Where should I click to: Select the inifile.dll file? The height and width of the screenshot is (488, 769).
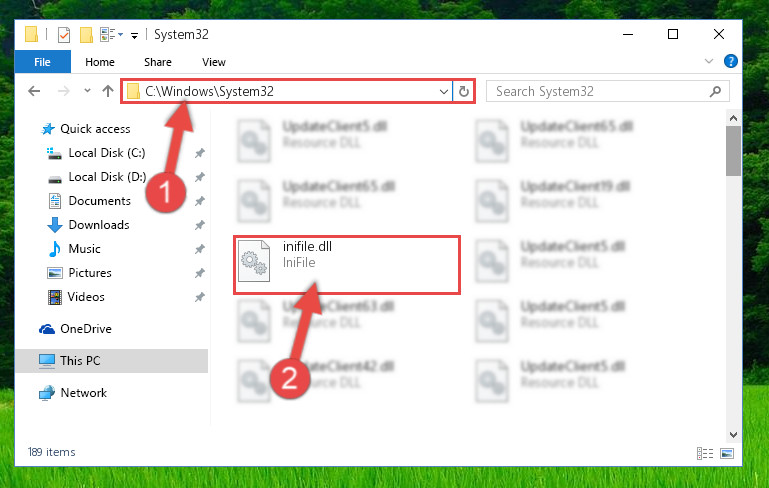[347, 265]
